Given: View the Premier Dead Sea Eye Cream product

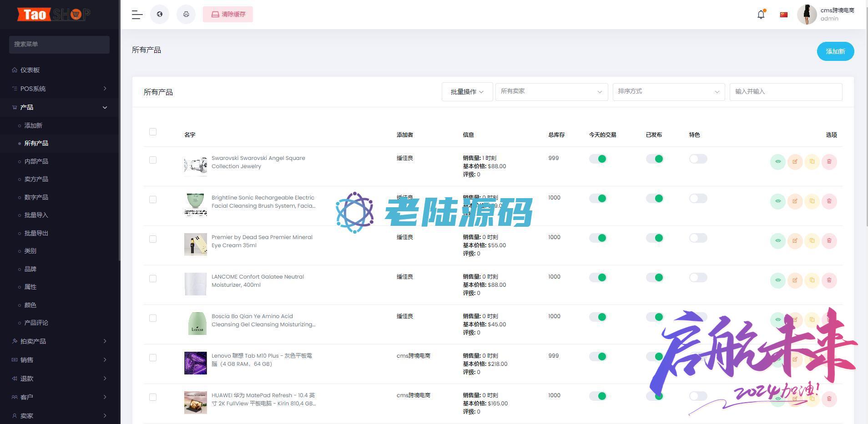Looking at the screenshot, I should [778, 241].
